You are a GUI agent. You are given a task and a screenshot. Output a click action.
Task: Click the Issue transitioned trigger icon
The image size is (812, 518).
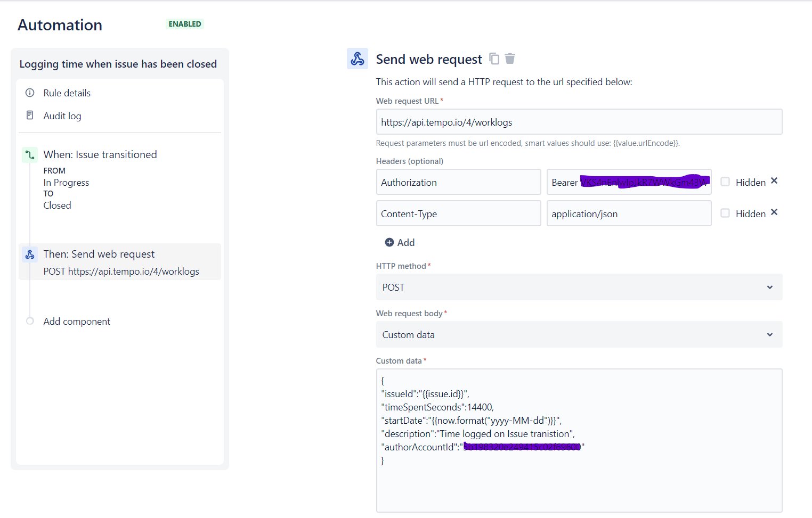(x=30, y=155)
